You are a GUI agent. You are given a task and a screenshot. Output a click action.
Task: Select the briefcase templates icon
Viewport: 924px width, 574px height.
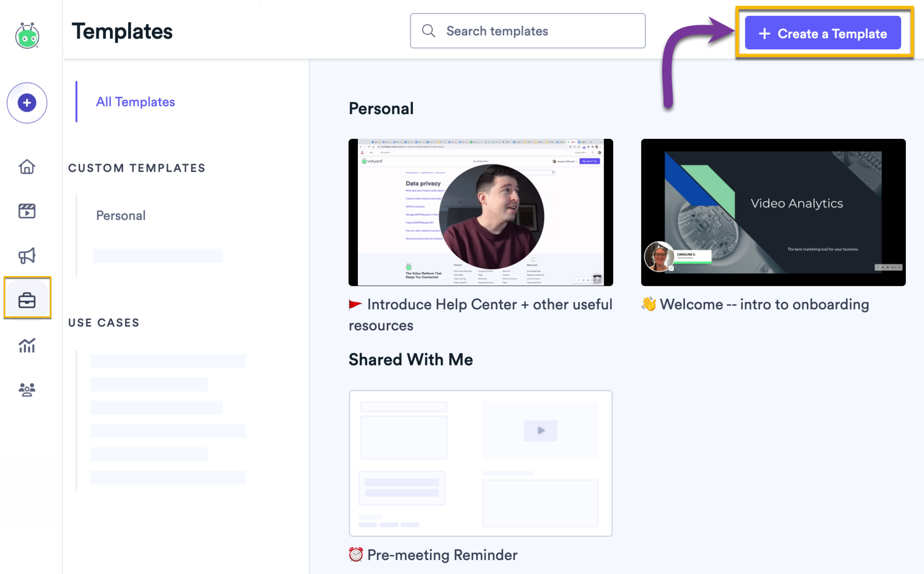27,300
